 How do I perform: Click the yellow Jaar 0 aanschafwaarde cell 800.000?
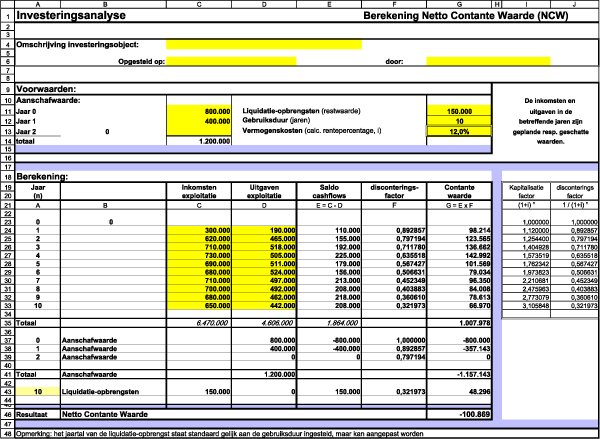click(x=199, y=111)
